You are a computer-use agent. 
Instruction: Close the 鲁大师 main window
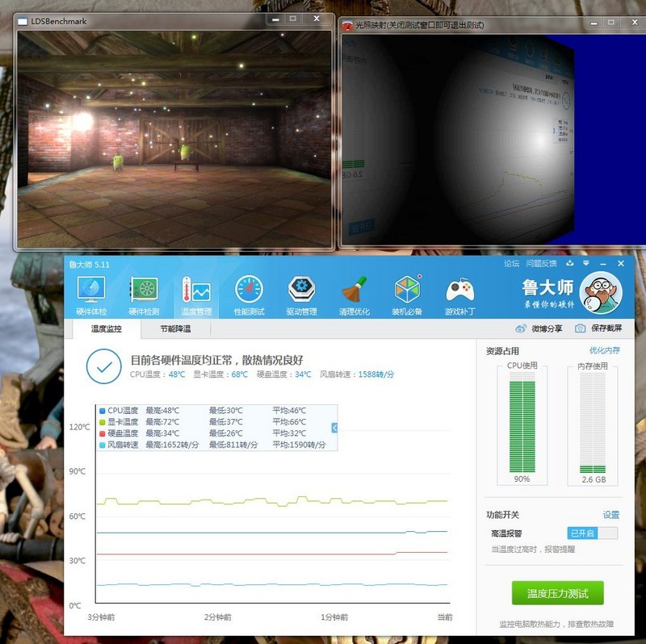pos(621,263)
